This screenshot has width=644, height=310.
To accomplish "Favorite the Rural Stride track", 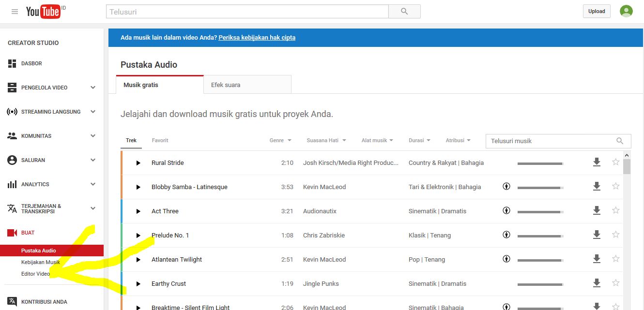I will [x=616, y=162].
